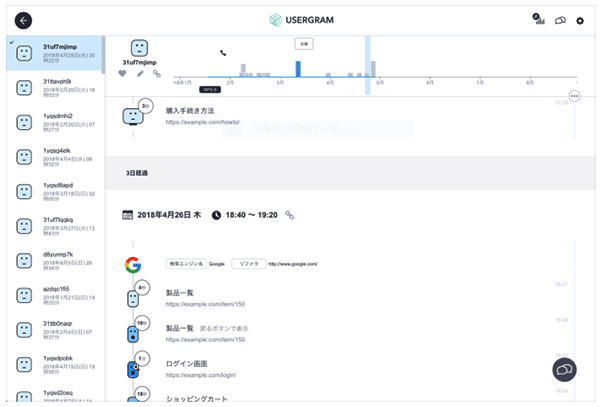The width and height of the screenshot is (600, 407).
Task: Open the settings gear
Action: (581, 20)
